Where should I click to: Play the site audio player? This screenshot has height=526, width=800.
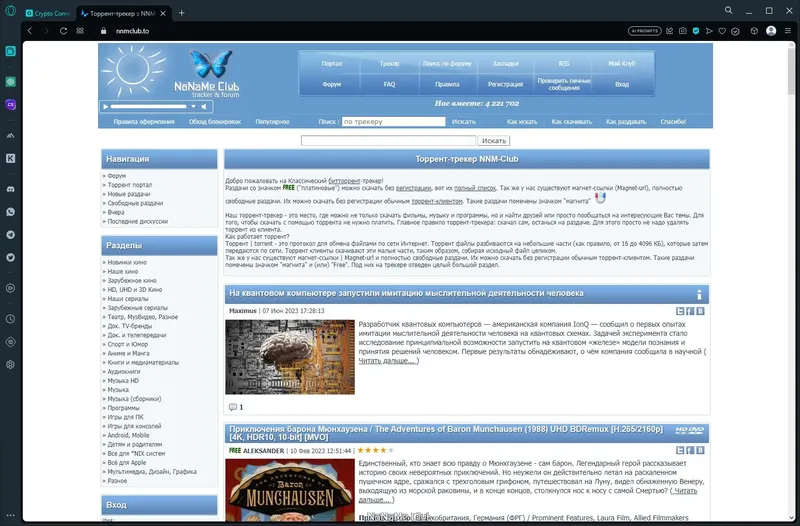click(x=106, y=107)
